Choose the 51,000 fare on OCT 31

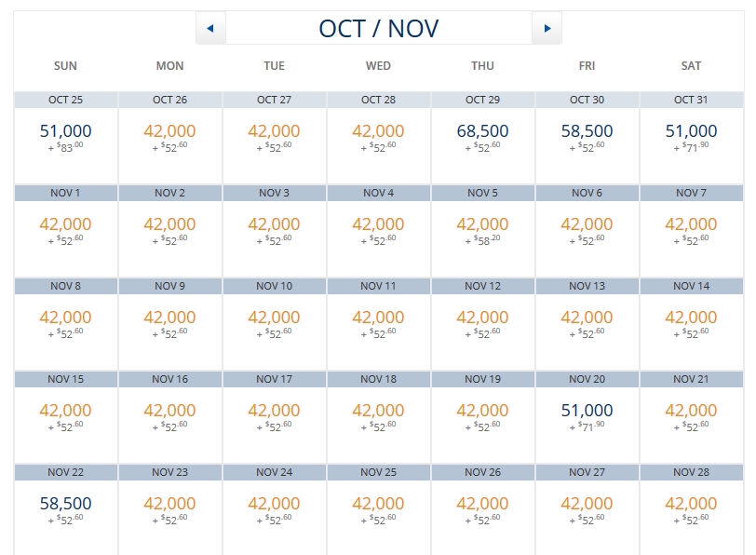tap(691, 132)
